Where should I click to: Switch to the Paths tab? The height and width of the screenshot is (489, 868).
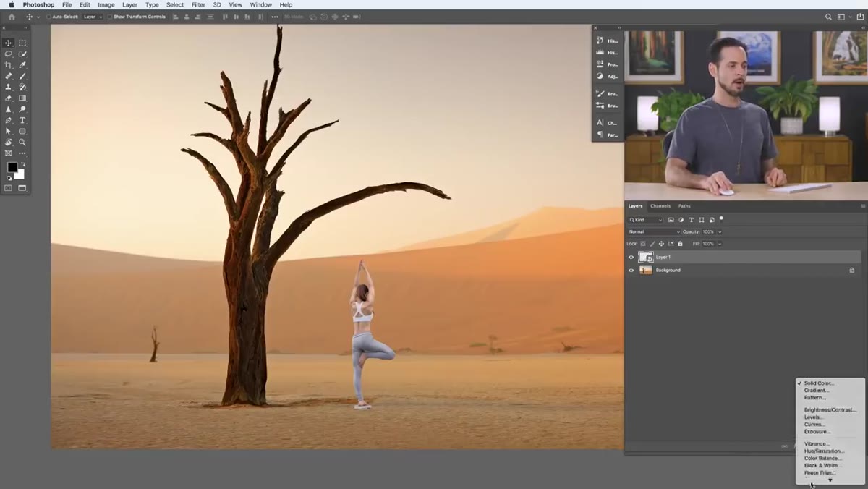click(x=684, y=206)
